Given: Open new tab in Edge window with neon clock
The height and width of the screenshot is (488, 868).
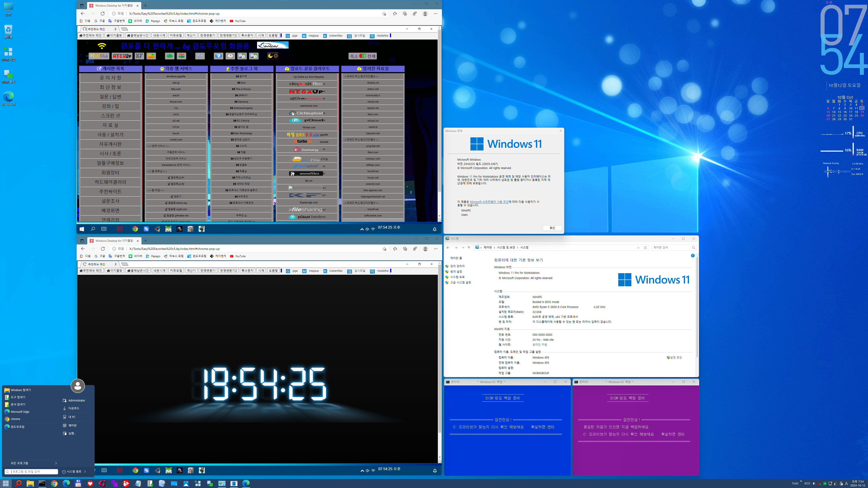Looking at the screenshot, I should click(x=146, y=240).
